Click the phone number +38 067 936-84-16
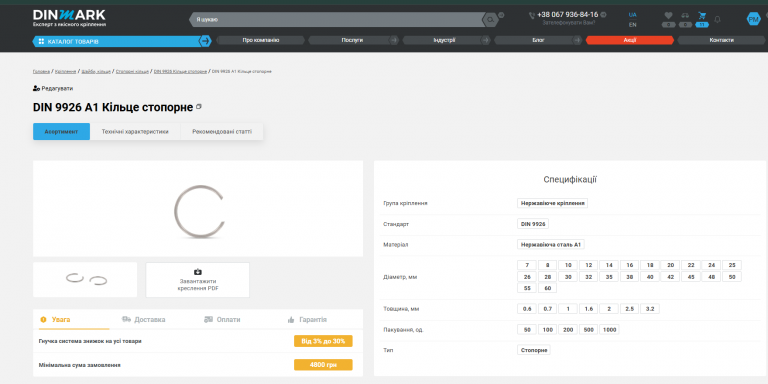The height and width of the screenshot is (384, 768). pos(567,15)
